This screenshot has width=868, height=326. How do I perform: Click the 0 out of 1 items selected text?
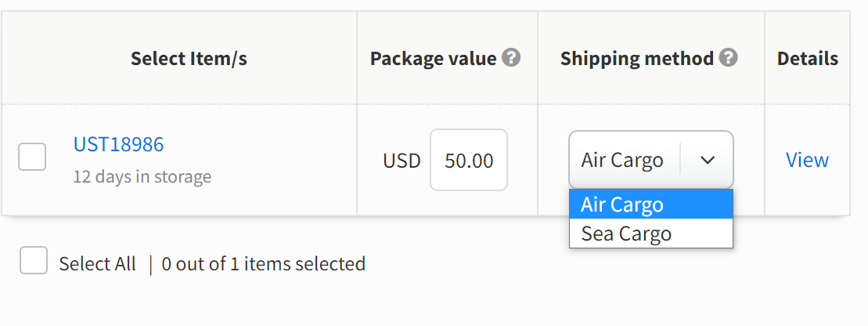click(264, 264)
